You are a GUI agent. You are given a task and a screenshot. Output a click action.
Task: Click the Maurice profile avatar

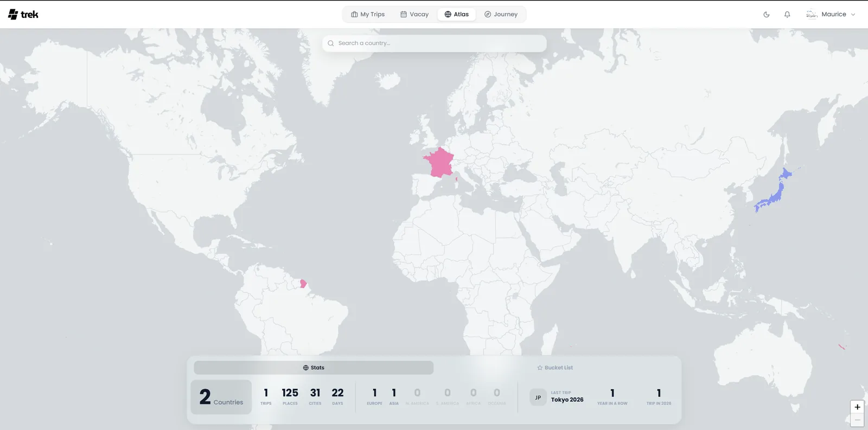[812, 15]
